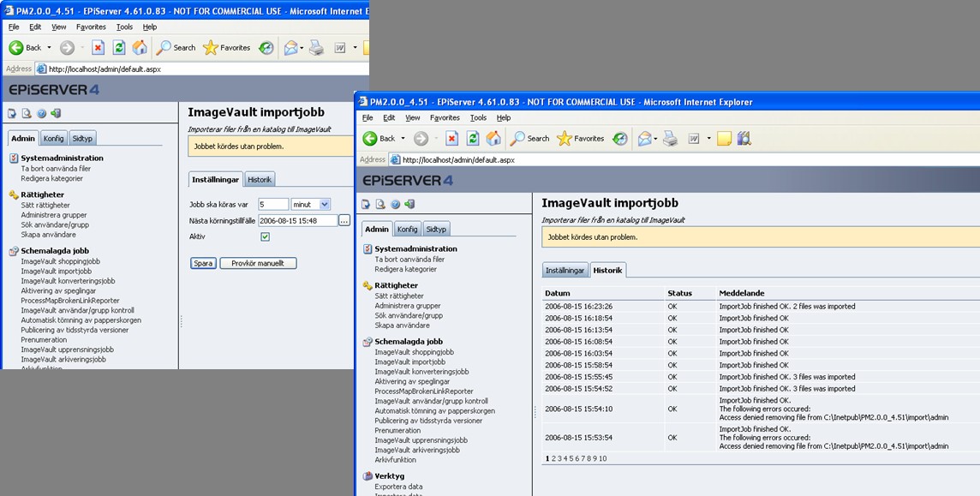Open the Mail dropdown arrow in the front window

[x=655, y=138]
